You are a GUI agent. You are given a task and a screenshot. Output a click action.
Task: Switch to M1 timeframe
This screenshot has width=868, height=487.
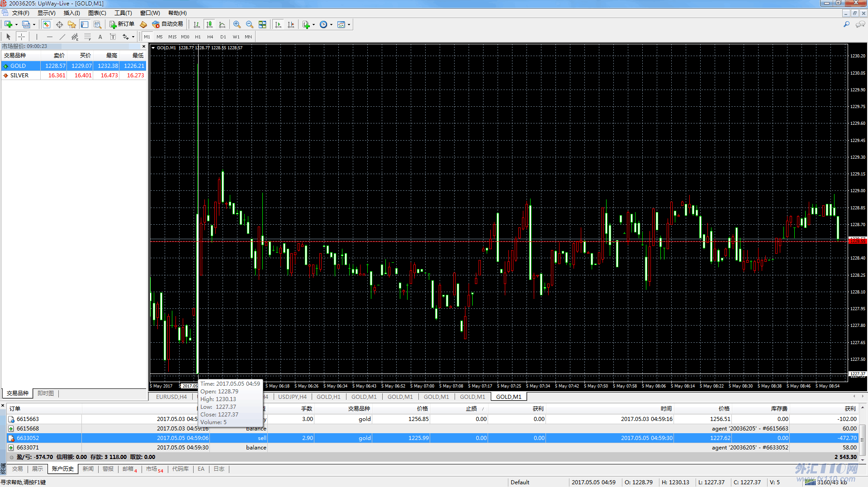[x=147, y=37]
